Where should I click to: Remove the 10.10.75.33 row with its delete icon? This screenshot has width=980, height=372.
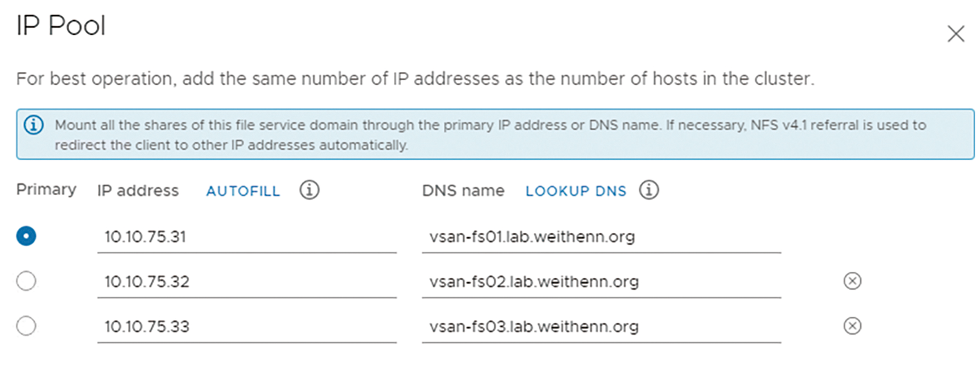click(x=853, y=326)
